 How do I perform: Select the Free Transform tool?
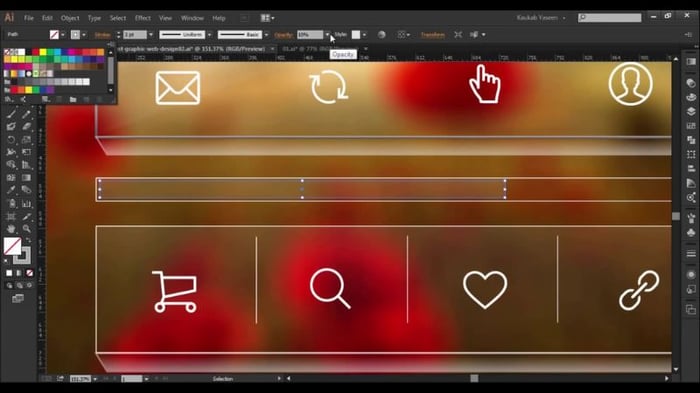click(x=26, y=152)
